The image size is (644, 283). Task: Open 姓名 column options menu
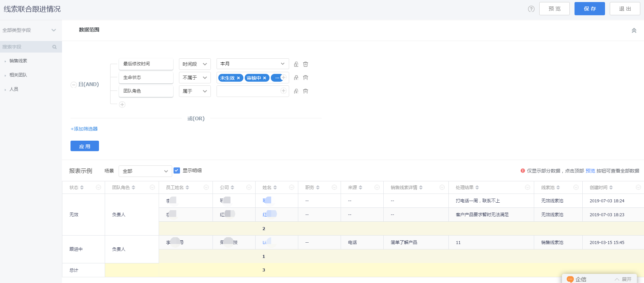coord(291,187)
